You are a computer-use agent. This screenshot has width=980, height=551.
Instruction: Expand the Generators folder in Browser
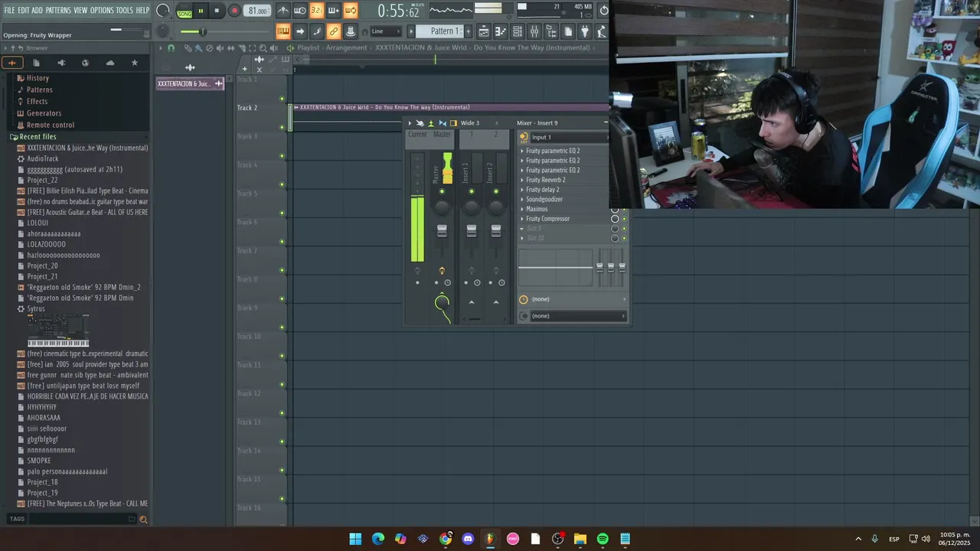[44, 113]
